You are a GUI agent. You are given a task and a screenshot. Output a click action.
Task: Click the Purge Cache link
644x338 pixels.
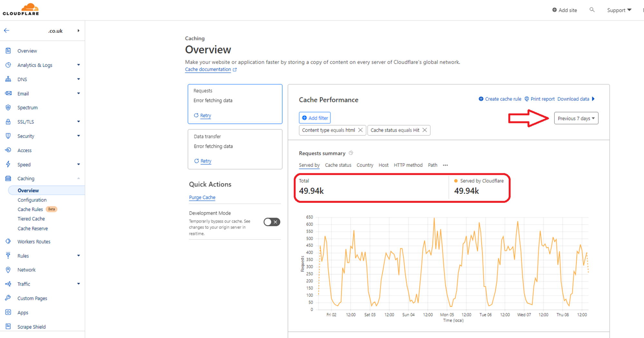(x=202, y=197)
